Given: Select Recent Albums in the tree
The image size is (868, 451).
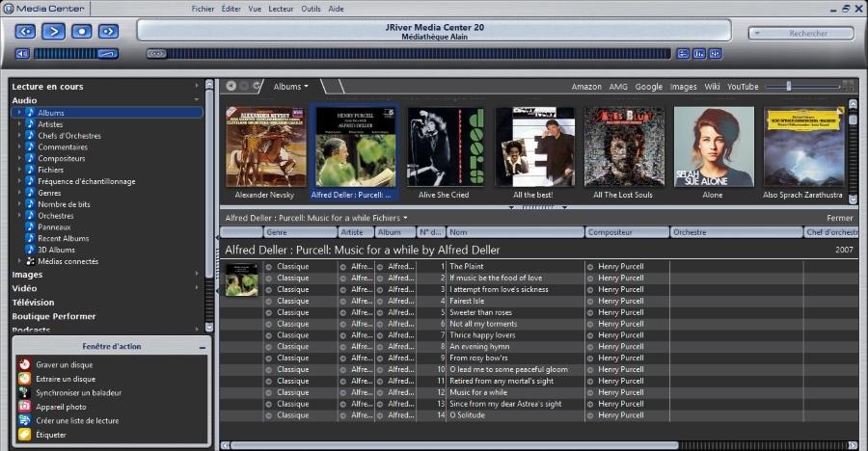Looking at the screenshot, I should click(x=63, y=238).
